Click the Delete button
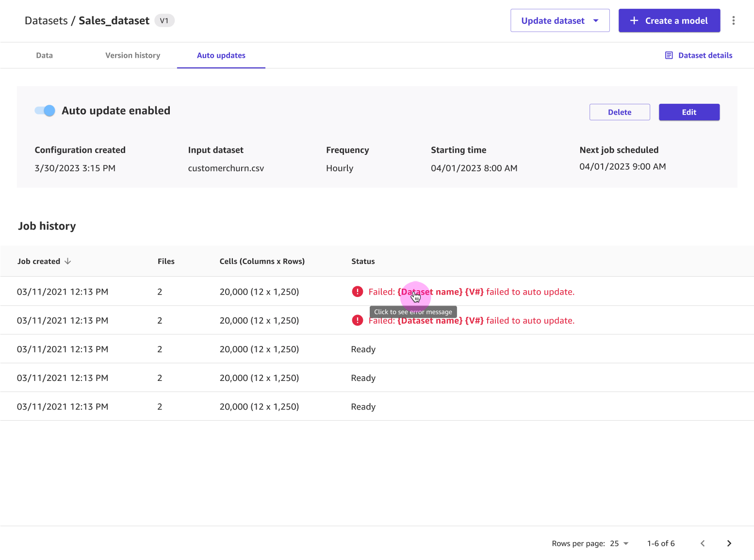The width and height of the screenshot is (754, 560). [620, 112]
